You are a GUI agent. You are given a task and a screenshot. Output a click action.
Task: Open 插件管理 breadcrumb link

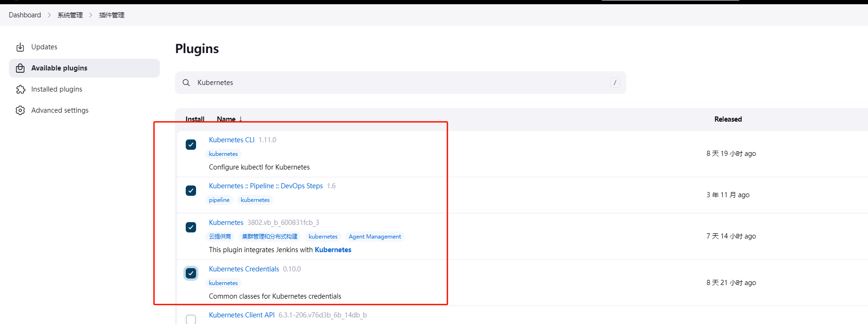112,15
